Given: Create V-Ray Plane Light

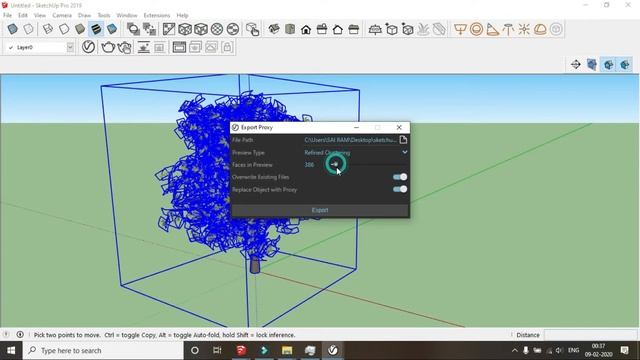Looking at the screenshot, I should (x=460, y=29).
